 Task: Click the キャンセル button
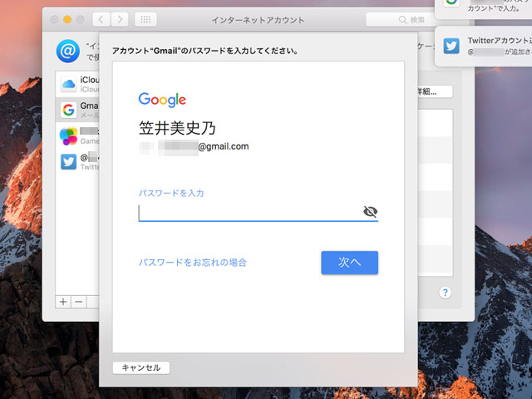tap(141, 367)
